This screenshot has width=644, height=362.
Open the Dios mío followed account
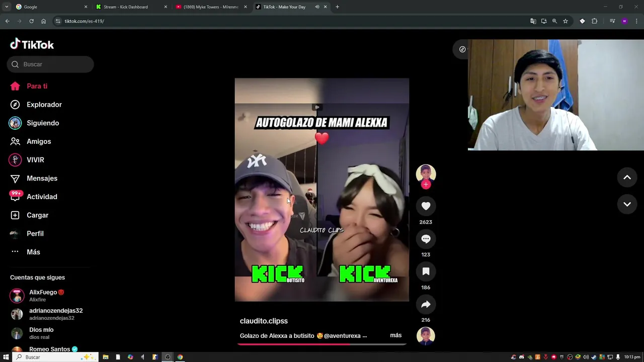32,333
